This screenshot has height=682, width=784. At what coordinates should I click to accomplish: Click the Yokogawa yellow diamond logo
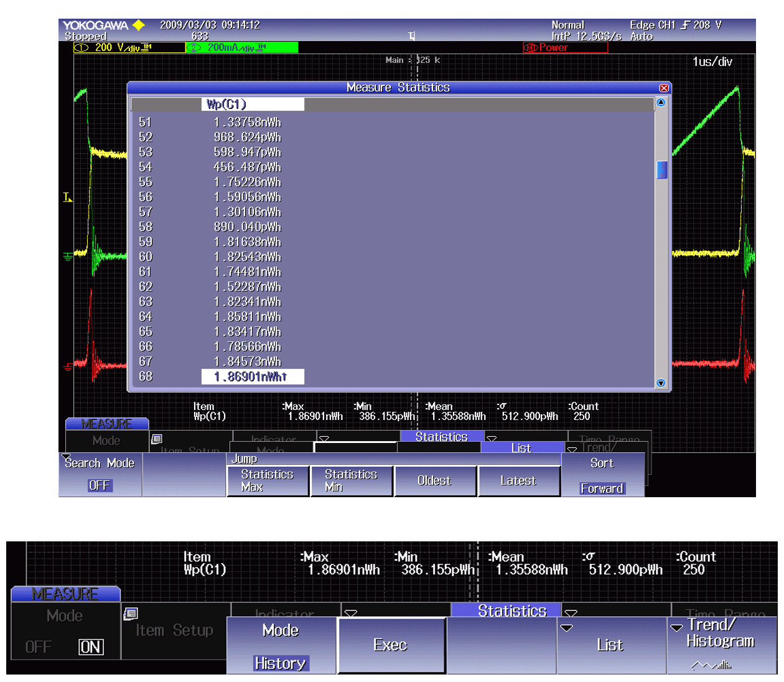(138, 26)
